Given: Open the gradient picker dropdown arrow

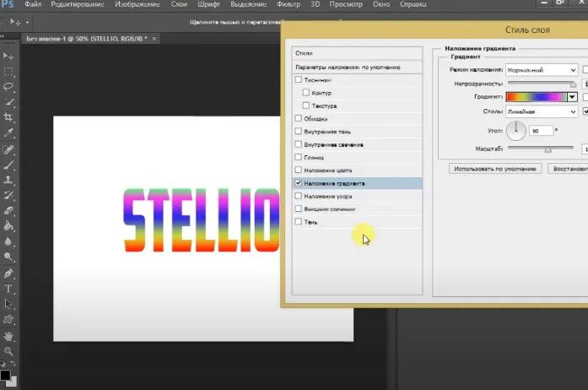Looking at the screenshot, I should (572, 97).
